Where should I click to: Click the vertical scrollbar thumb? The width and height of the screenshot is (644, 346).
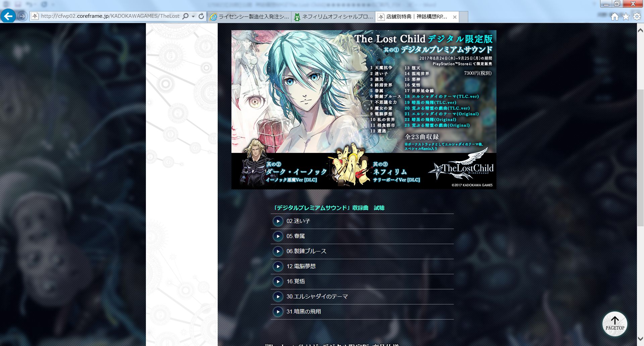640,158
